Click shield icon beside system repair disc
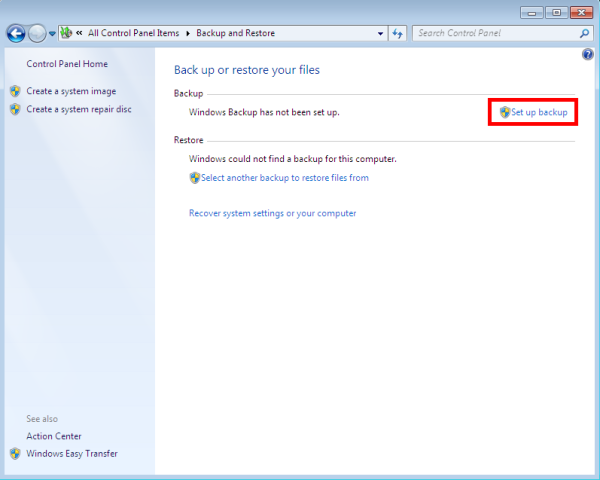This screenshot has width=600, height=480. point(15,109)
